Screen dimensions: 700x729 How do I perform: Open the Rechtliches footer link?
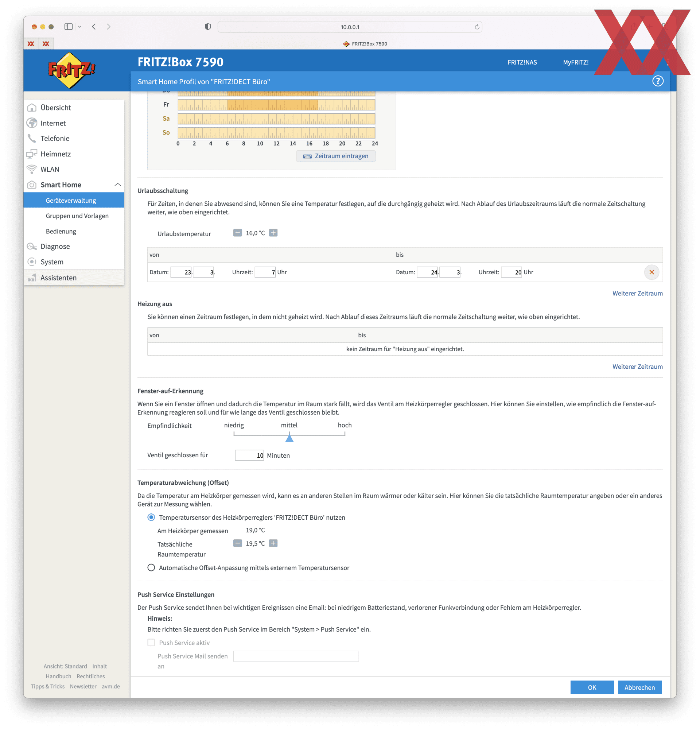coord(91,676)
